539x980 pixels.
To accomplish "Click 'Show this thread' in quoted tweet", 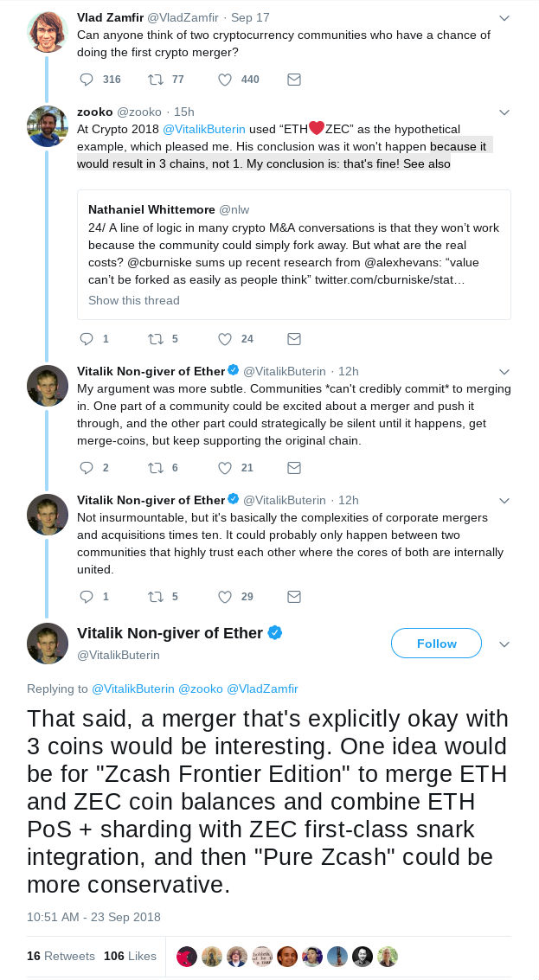I will click(134, 300).
